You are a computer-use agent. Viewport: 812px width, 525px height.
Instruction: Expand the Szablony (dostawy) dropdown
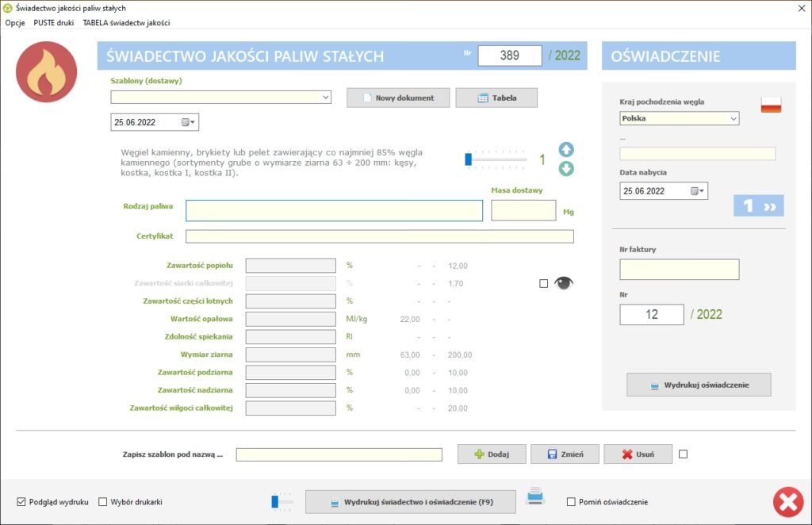(326, 98)
